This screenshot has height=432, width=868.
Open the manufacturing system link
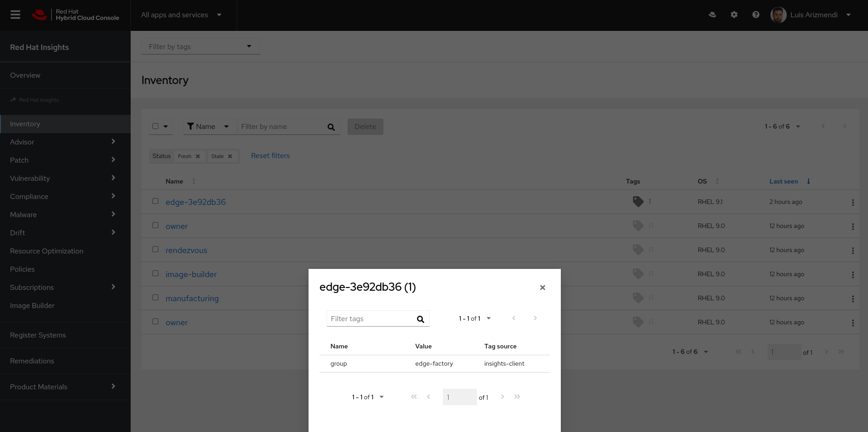coord(192,298)
